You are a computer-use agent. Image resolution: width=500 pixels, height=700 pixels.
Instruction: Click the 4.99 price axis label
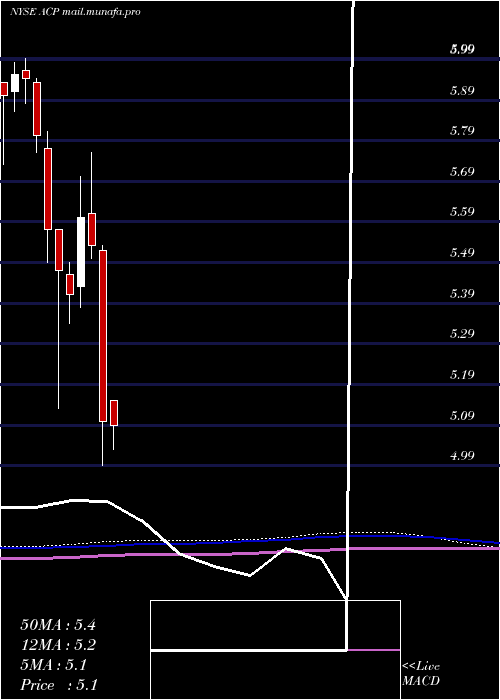[461, 455]
